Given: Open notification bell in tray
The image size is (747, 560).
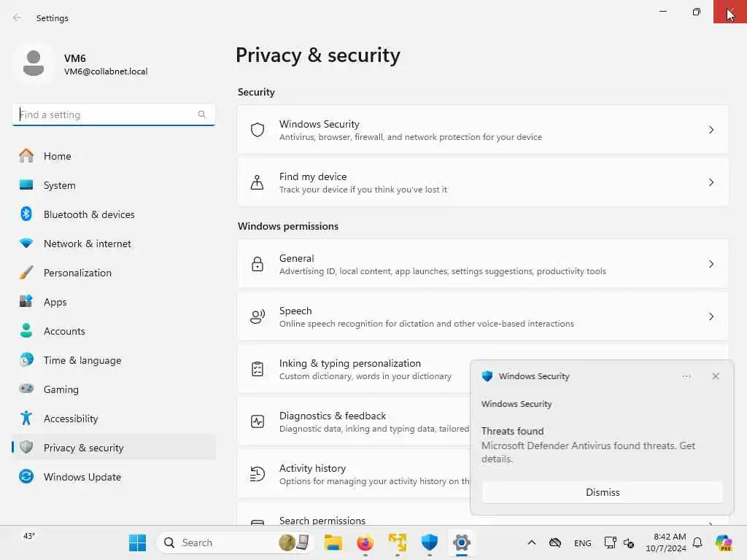Looking at the screenshot, I should [x=697, y=542].
